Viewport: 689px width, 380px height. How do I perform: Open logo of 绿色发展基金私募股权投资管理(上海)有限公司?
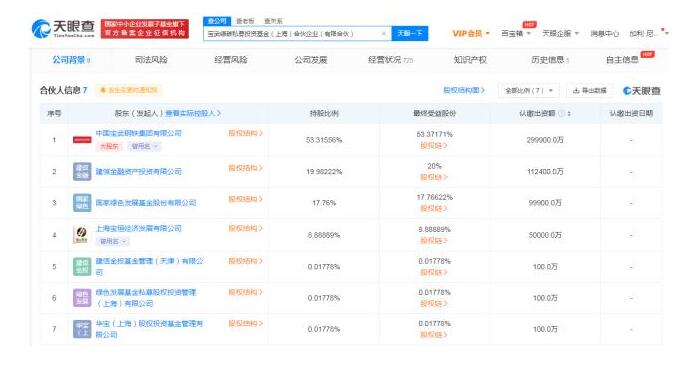82,297
